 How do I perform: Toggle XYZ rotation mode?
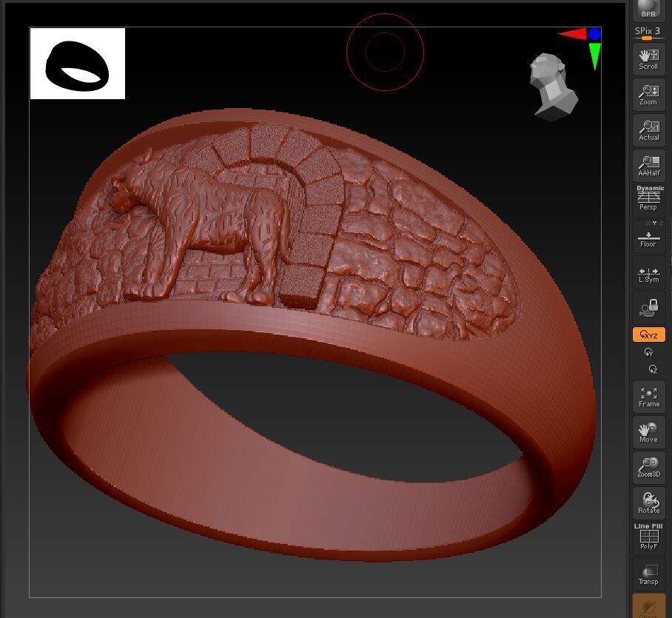[648, 335]
